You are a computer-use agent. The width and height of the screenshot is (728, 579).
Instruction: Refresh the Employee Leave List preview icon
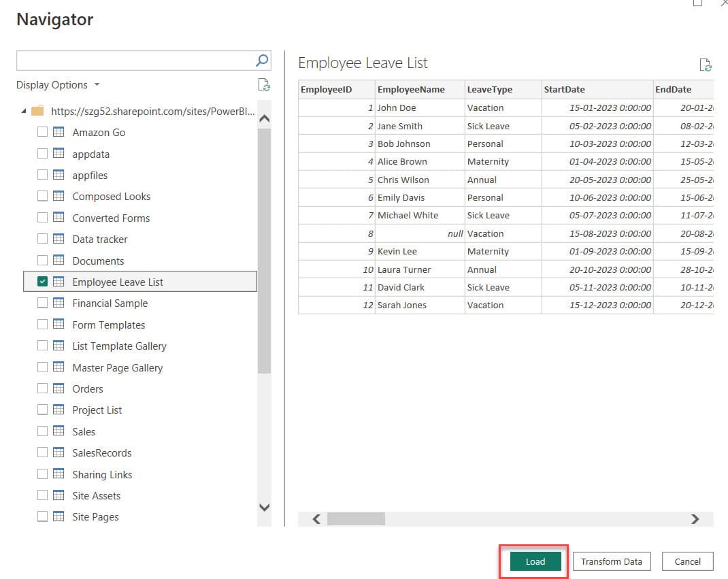coord(706,65)
